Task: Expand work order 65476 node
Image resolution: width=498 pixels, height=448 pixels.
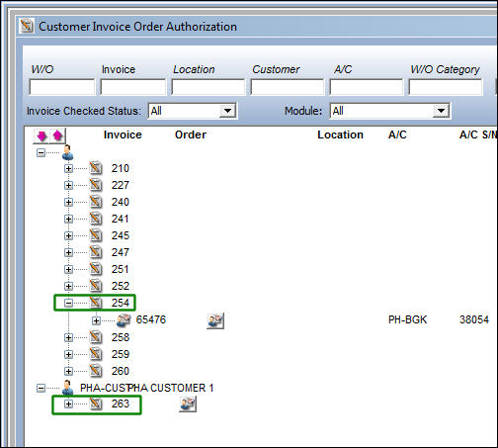Action: point(96,320)
